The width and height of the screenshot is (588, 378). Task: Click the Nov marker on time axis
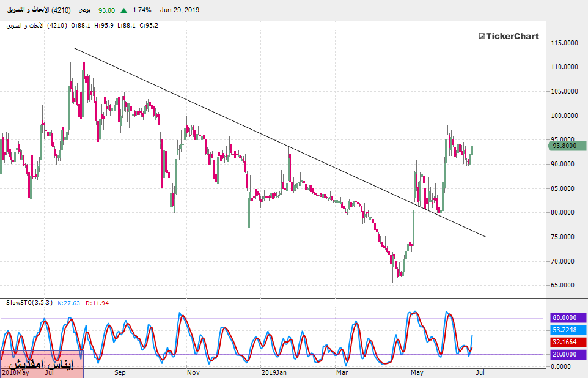tap(193, 371)
